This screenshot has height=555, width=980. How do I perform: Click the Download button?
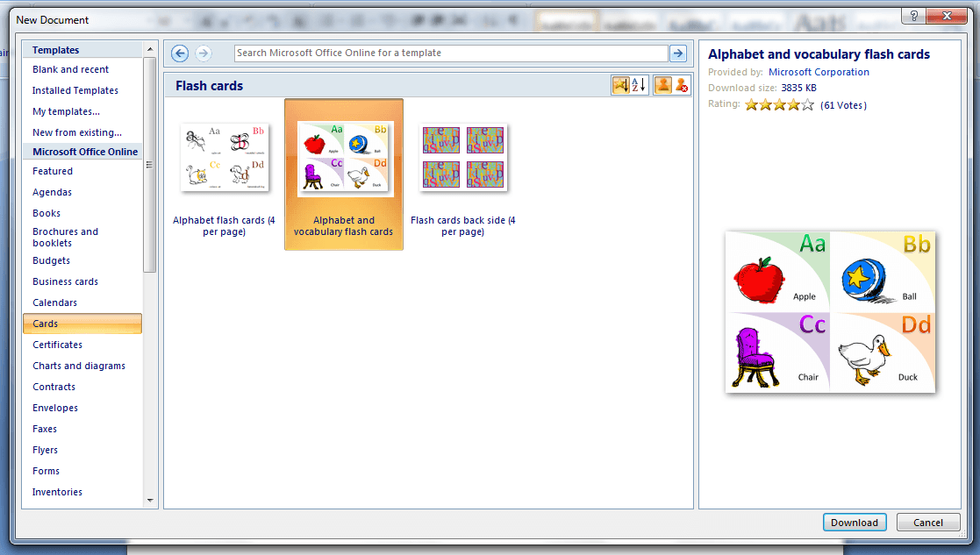click(854, 523)
